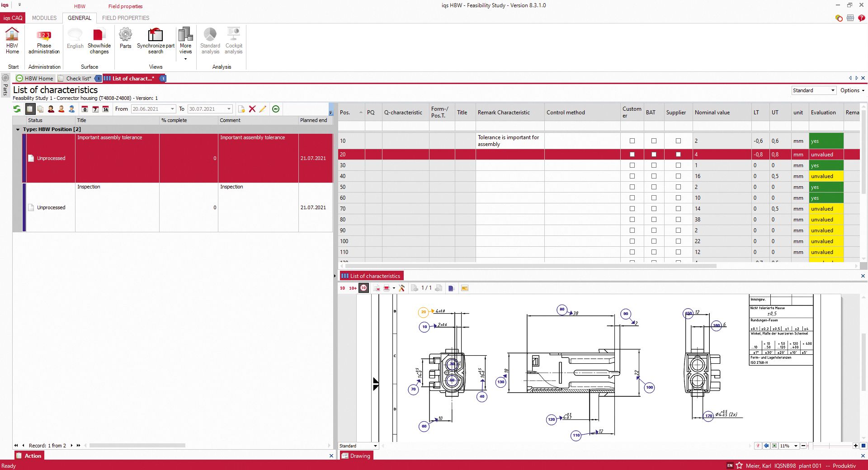868x470 pixels.
Task: Click the Options button
Action: click(x=852, y=90)
